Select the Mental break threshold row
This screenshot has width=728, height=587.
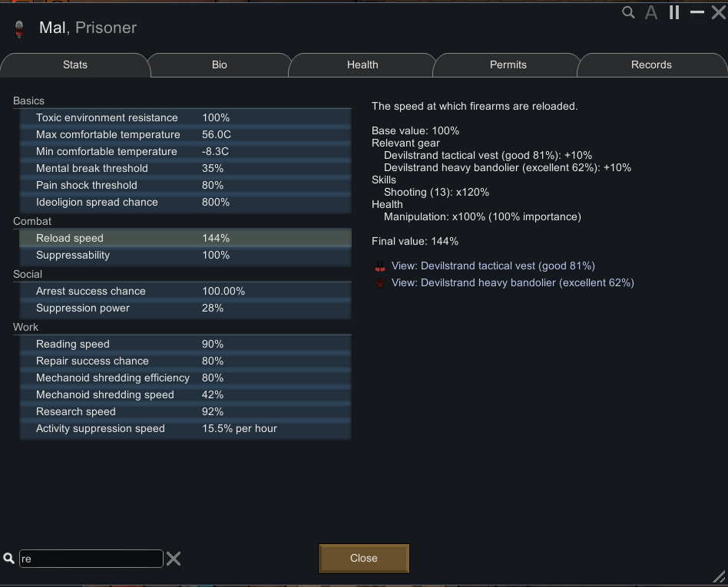point(184,169)
